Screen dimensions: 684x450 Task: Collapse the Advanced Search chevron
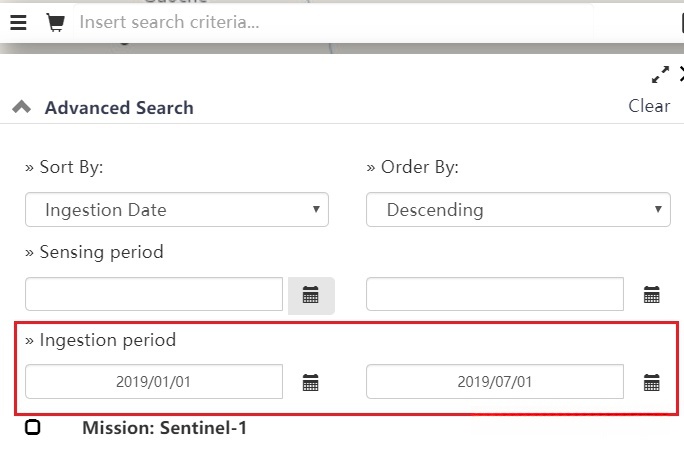coord(21,107)
